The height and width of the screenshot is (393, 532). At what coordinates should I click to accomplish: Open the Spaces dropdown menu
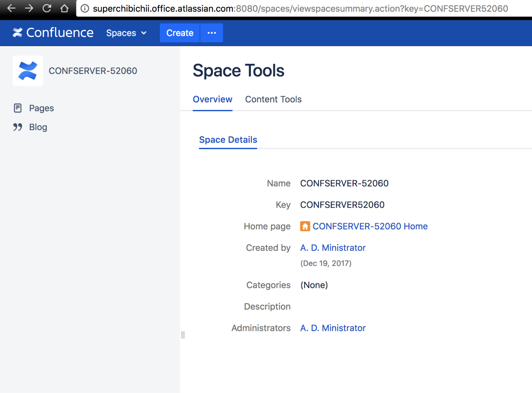click(126, 33)
